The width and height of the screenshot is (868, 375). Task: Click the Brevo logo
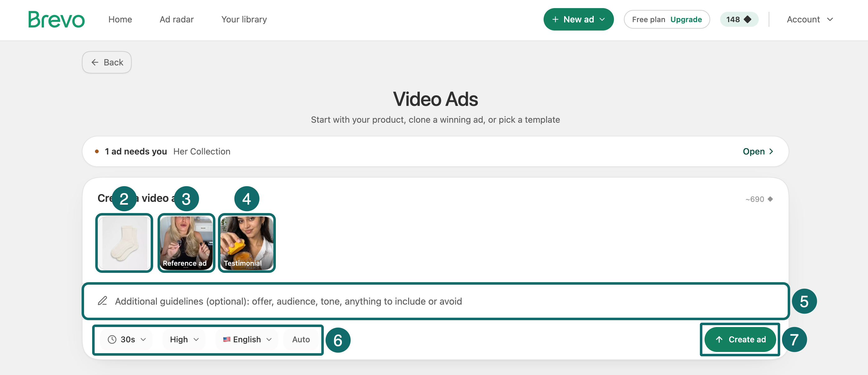[x=56, y=19]
